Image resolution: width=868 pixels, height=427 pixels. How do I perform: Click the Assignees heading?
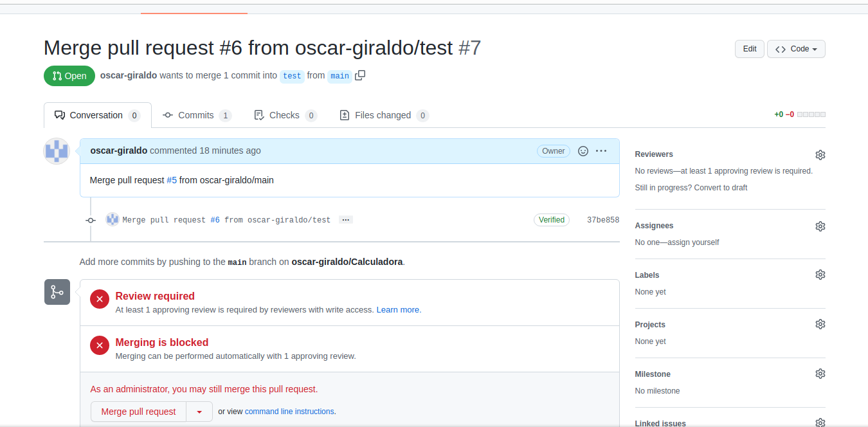point(654,226)
